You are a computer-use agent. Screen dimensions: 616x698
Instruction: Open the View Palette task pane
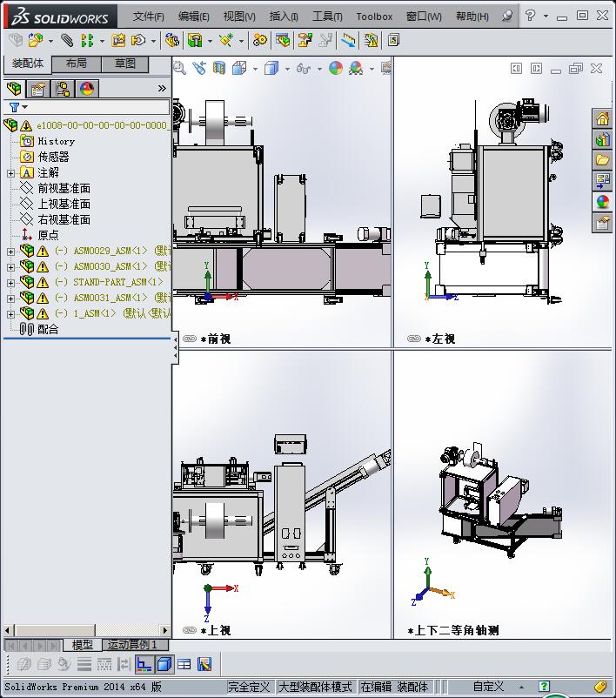[602, 181]
